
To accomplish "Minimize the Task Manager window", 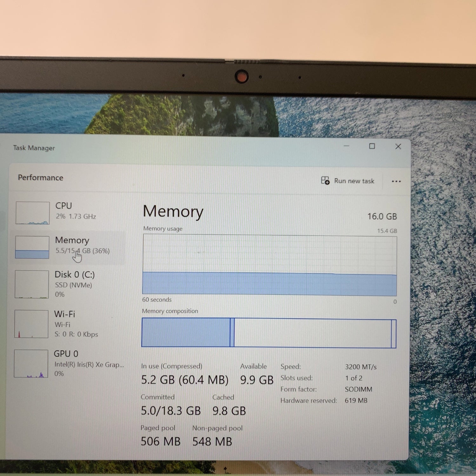I will 347,146.
